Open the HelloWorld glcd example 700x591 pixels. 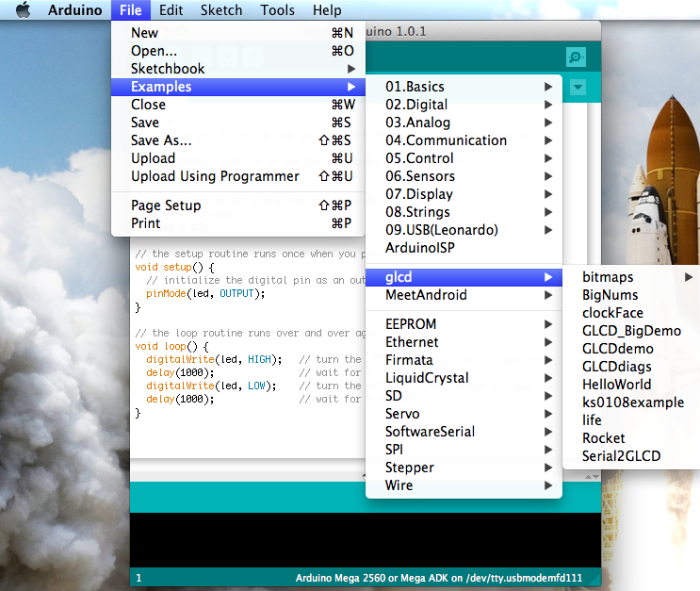(631, 385)
